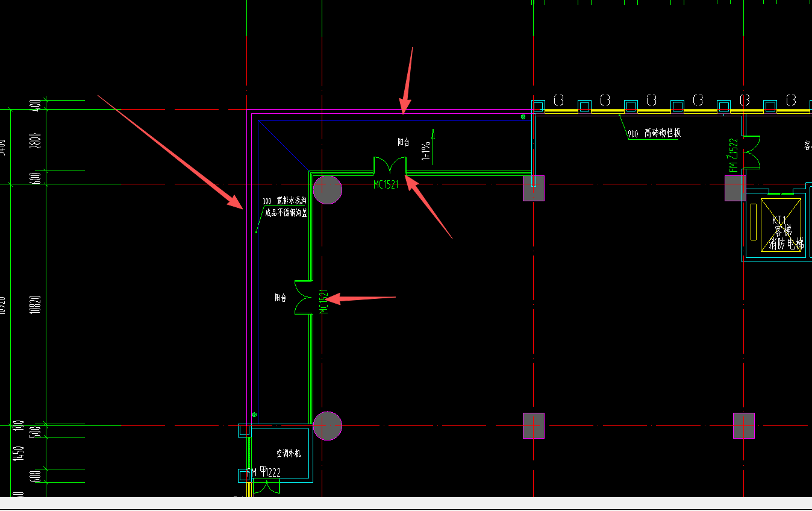Select the 消防电梯 text in elevator shaft

tap(786, 244)
